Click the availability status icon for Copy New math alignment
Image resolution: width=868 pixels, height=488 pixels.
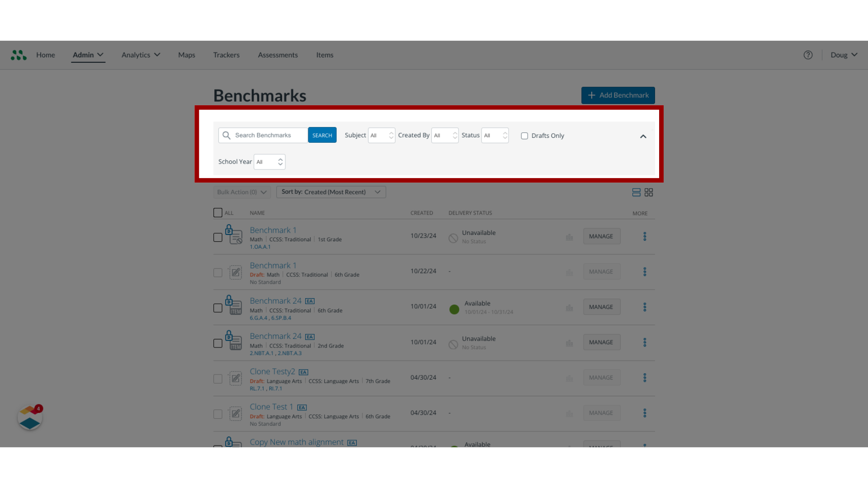[454, 446]
